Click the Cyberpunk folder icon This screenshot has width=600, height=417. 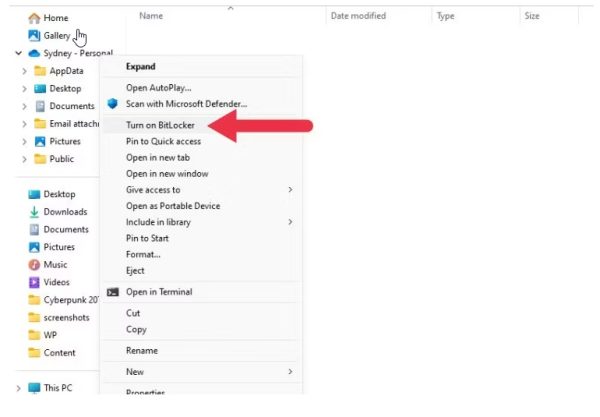[34, 300]
